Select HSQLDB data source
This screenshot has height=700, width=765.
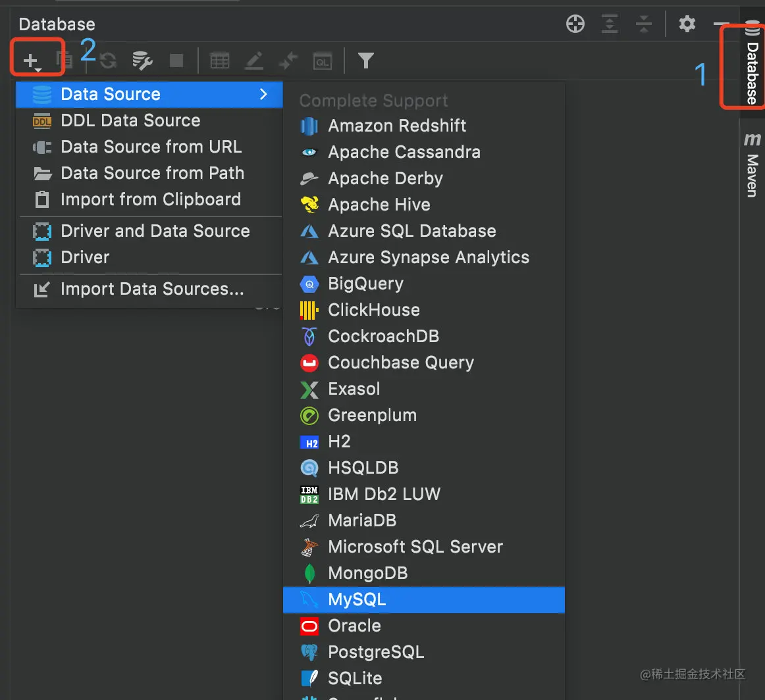(x=424, y=468)
